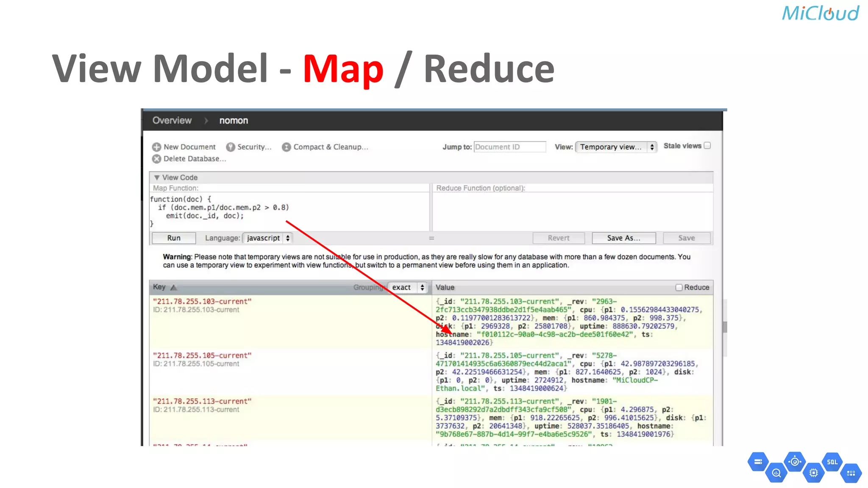Image resolution: width=868 pixels, height=488 pixels.
Task: Click the Delete Database icon
Action: click(x=156, y=159)
